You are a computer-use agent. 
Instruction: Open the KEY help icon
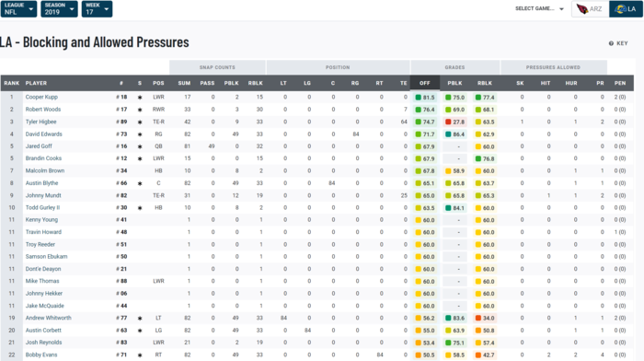611,43
